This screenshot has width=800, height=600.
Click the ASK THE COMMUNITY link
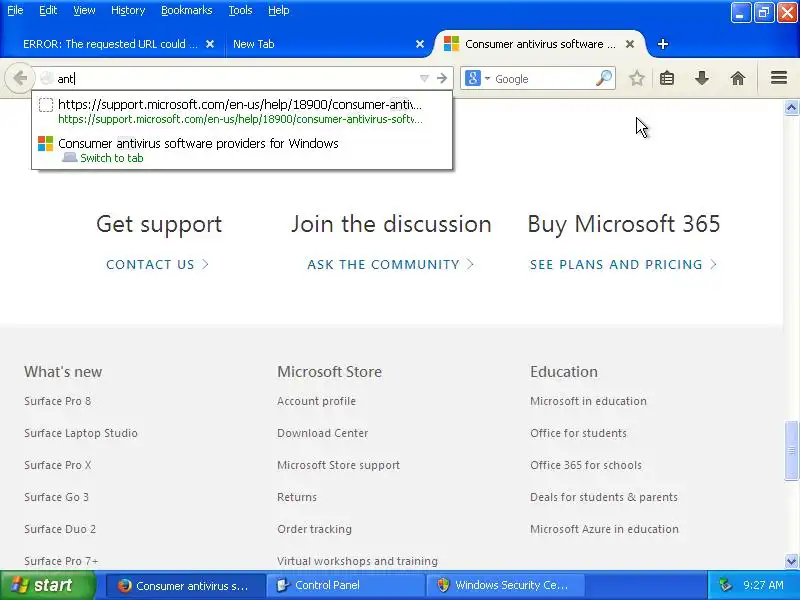tap(390, 264)
